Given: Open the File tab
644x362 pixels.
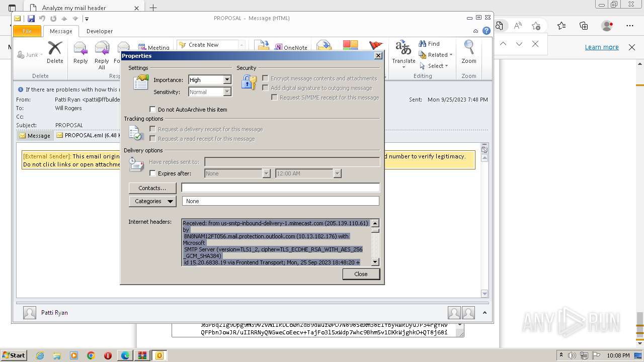Looking at the screenshot, I should click(27, 31).
